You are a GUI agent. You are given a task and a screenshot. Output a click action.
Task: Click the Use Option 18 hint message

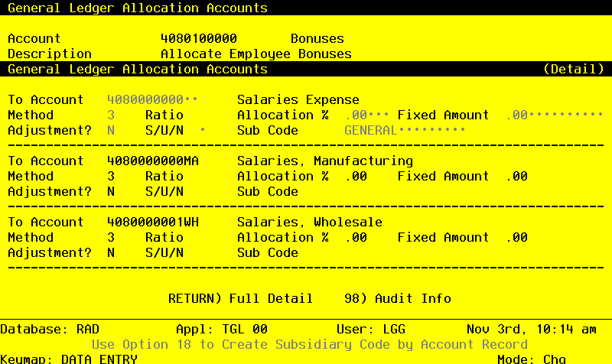pos(310,344)
